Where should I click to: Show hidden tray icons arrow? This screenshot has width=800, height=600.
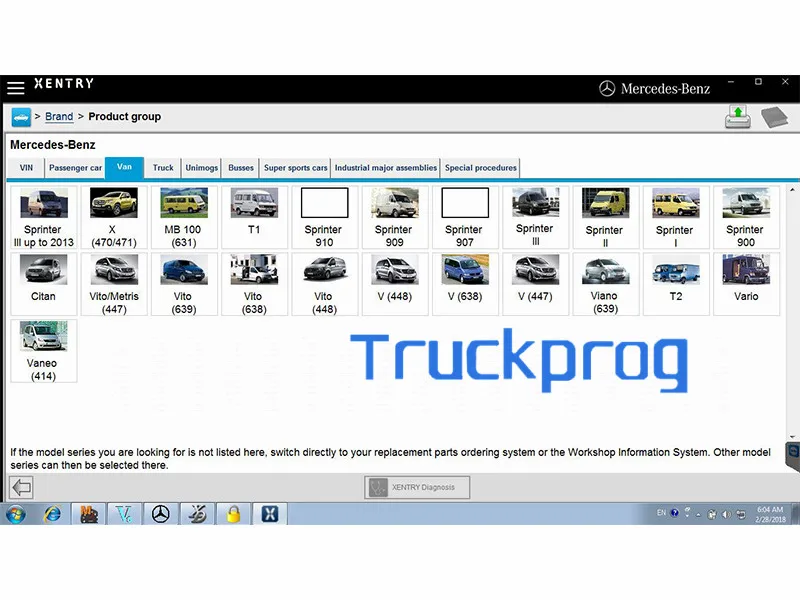698,514
